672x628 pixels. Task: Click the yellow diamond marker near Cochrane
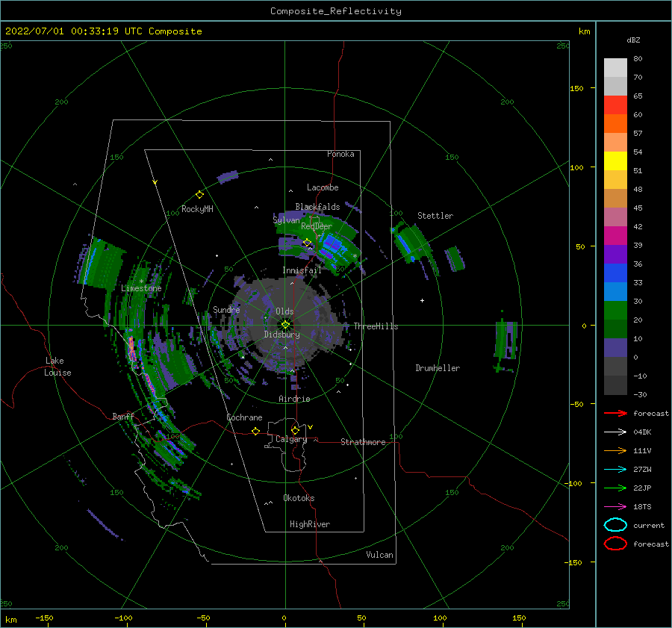pos(255,431)
